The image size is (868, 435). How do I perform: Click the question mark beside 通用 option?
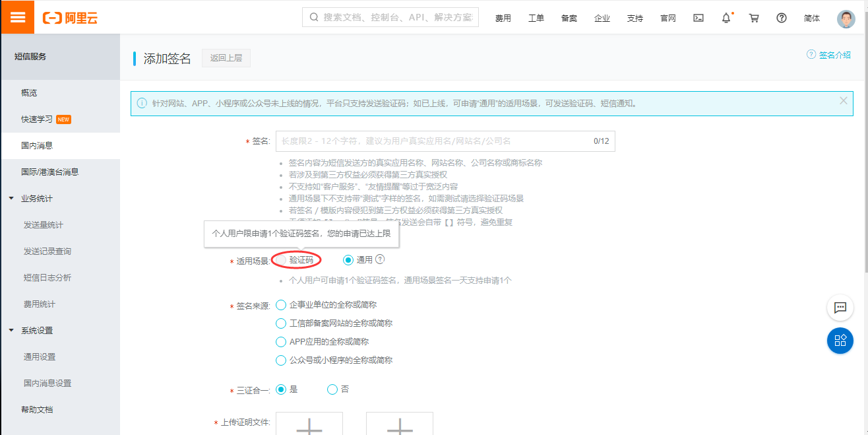(379, 261)
